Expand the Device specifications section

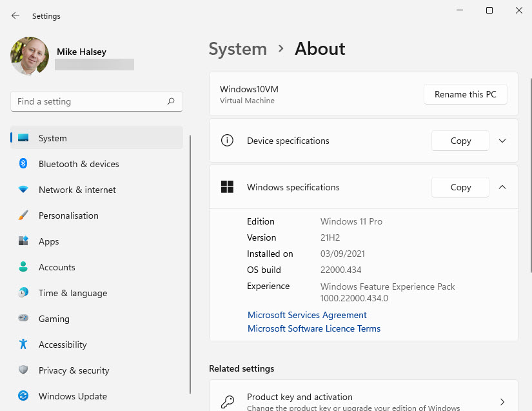[x=502, y=141]
